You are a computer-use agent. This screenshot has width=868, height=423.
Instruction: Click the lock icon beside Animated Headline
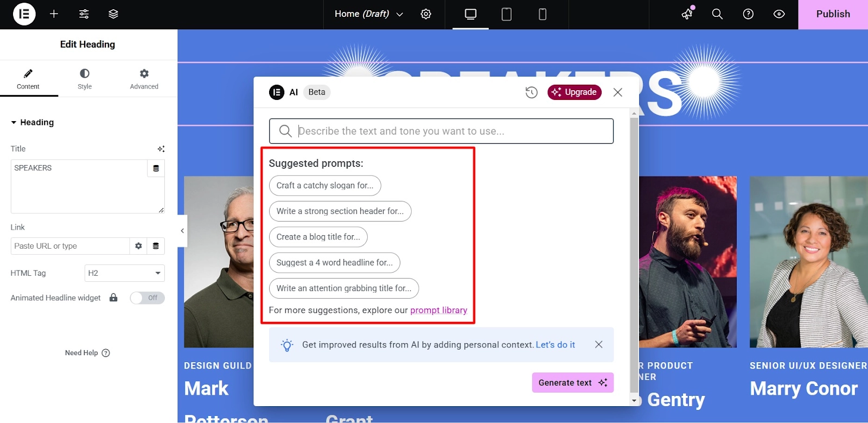[x=113, y=298]
